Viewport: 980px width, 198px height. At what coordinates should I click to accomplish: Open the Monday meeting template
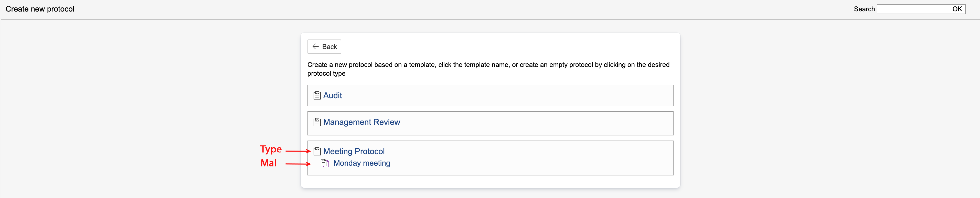point(361,163)
